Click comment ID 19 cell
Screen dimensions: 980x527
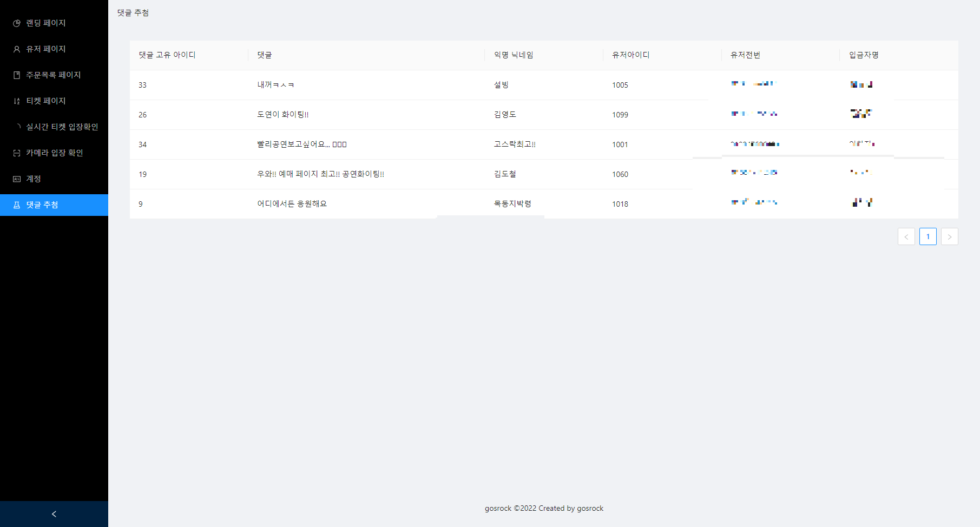pos(189,174)
